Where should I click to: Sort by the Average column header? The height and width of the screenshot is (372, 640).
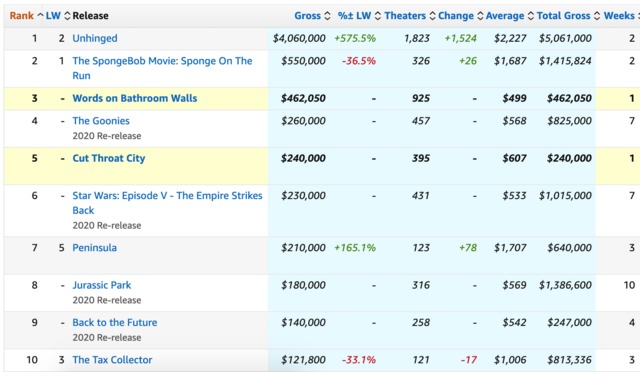[505, 16]
